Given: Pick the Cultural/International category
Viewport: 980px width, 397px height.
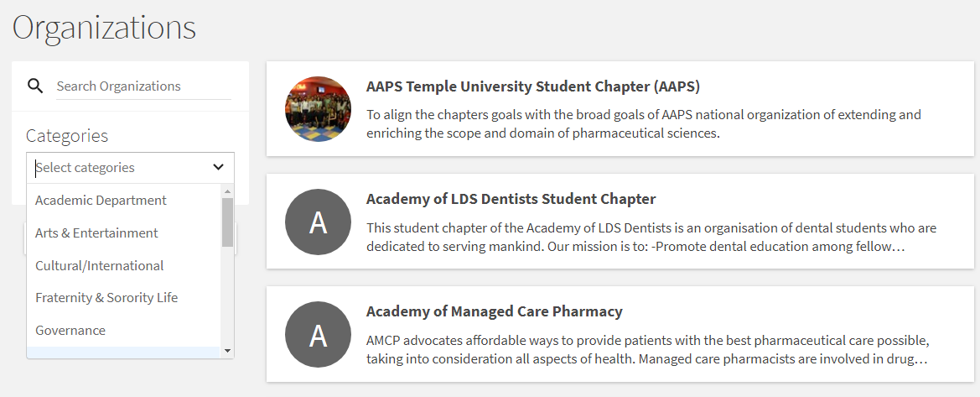Looking at the screenshot, I should click(99, 266).
